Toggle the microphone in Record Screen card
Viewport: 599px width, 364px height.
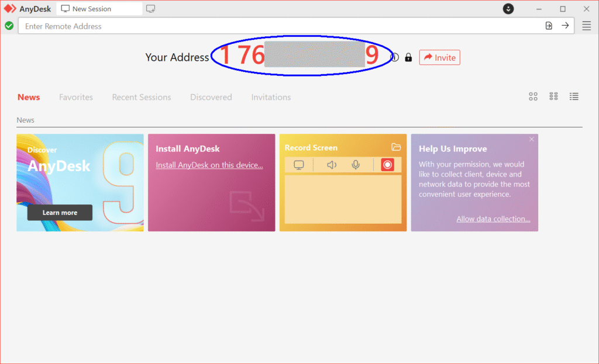click(356, 165)
